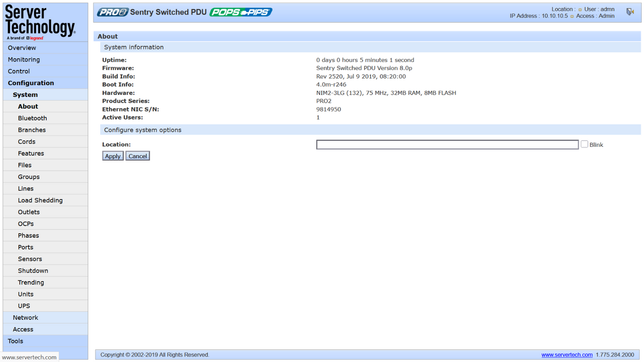Open the Files settings page
The image size is (644, 362).
pos(46,165)
